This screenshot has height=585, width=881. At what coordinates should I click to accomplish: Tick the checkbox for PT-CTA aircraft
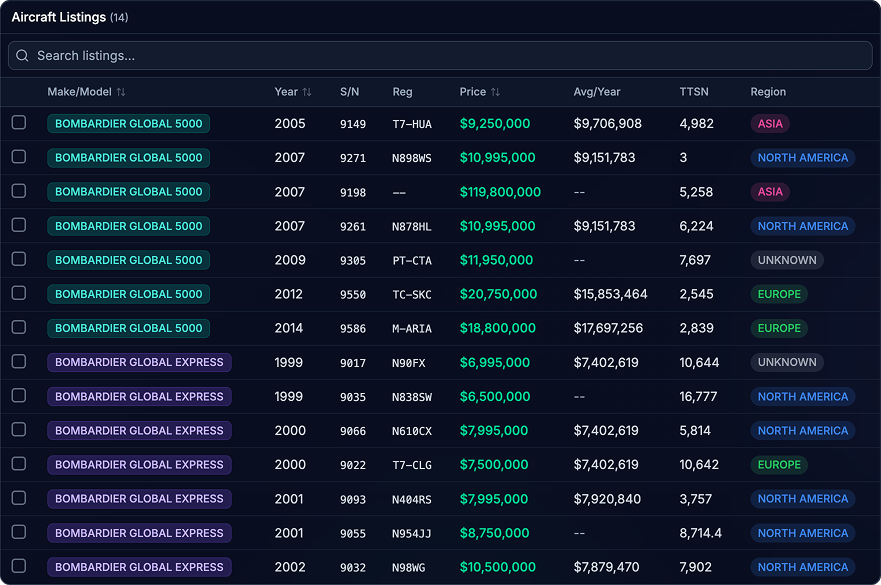19,259
